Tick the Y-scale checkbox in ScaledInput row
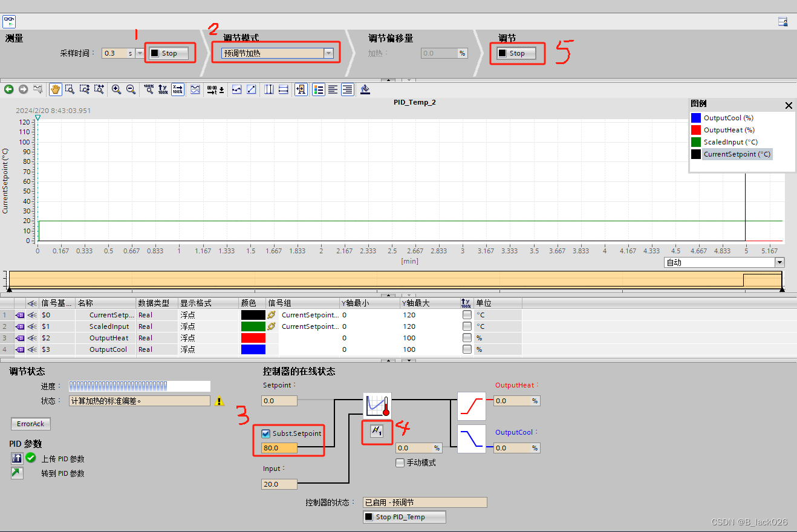The image size is (797, 532). tap(467, 326)
